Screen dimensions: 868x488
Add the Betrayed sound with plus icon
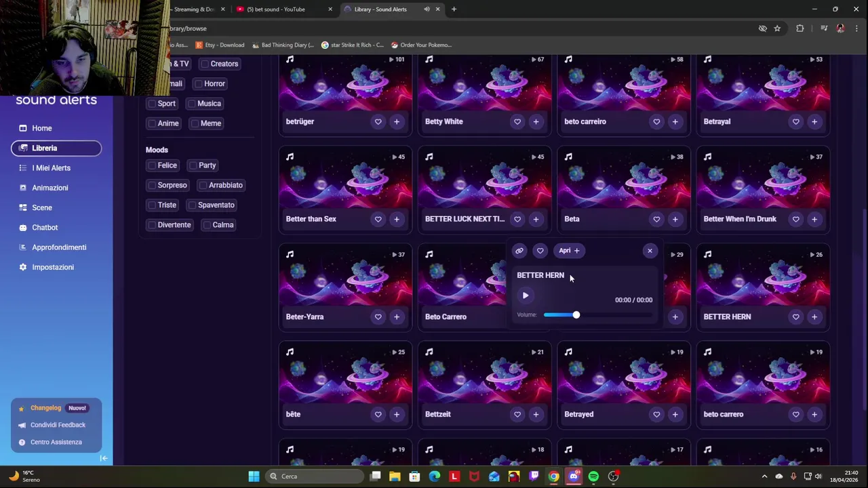point(675,414)
